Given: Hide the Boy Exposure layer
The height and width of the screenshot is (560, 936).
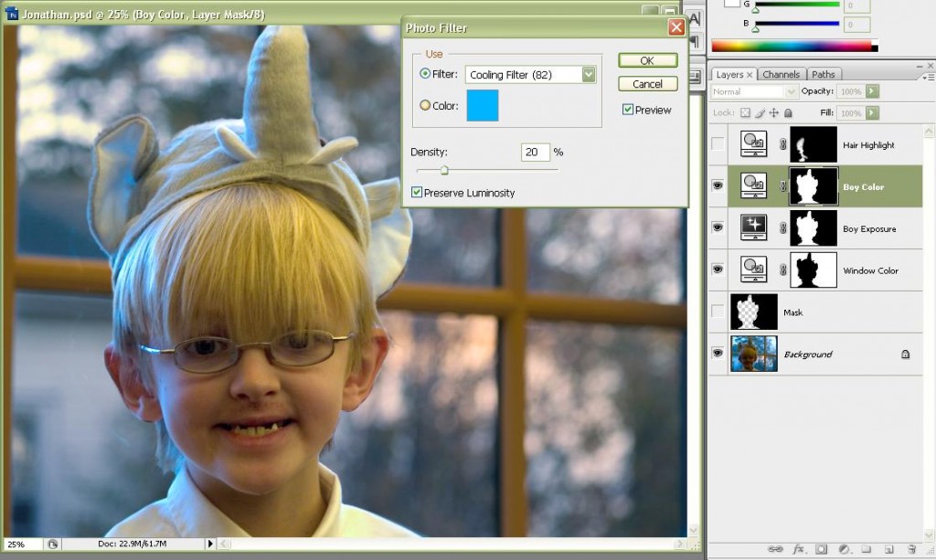Looking at the screenshot, I should (718, 227).
